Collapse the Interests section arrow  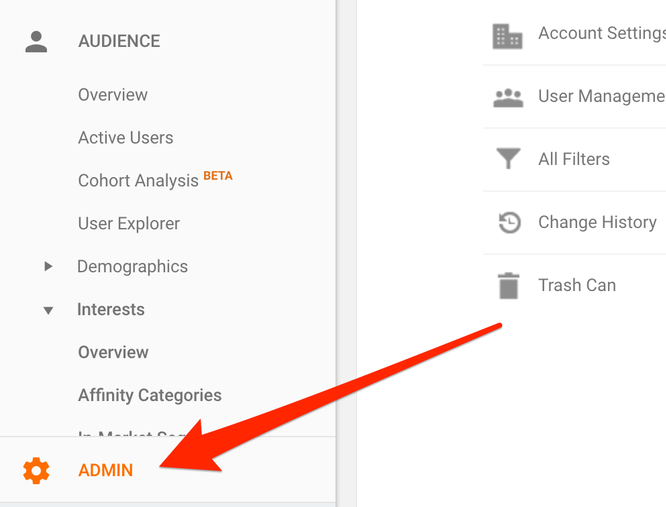tap(48, 310)
